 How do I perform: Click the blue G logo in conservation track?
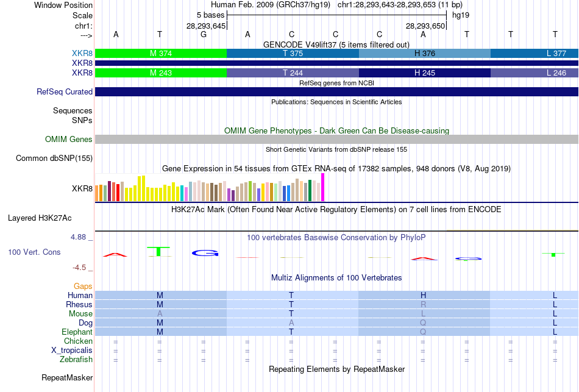pos(205,253)
